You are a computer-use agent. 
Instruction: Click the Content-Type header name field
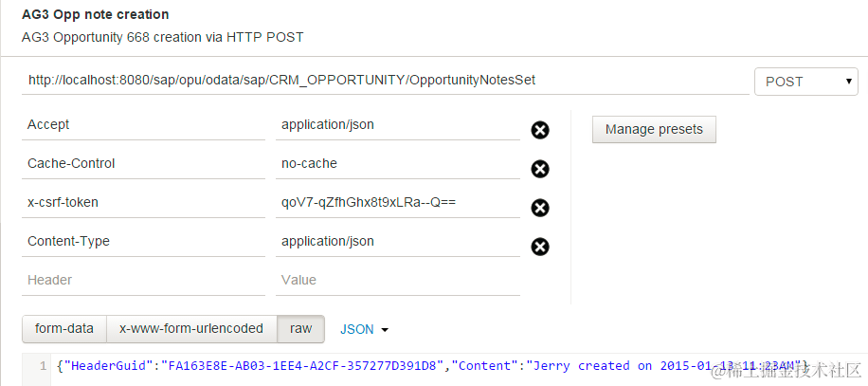[143, 242]
